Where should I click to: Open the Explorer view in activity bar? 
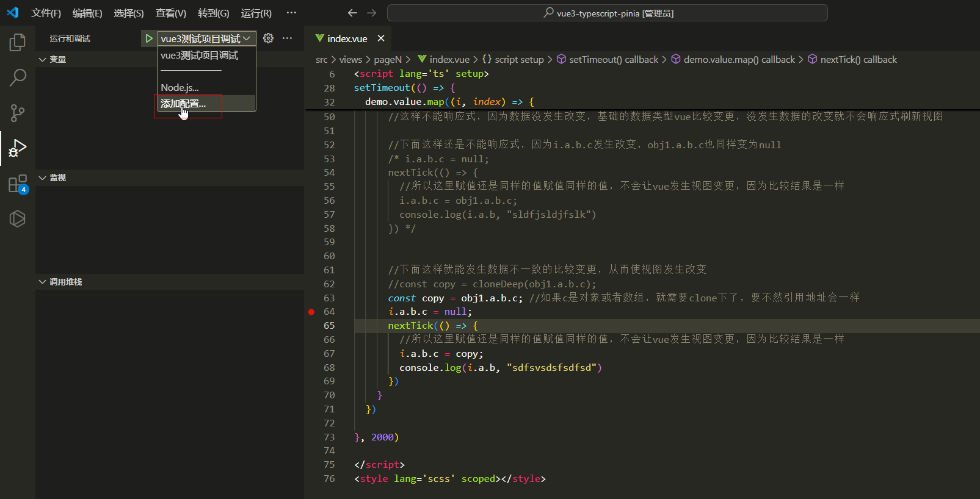[x=18, y=42]
